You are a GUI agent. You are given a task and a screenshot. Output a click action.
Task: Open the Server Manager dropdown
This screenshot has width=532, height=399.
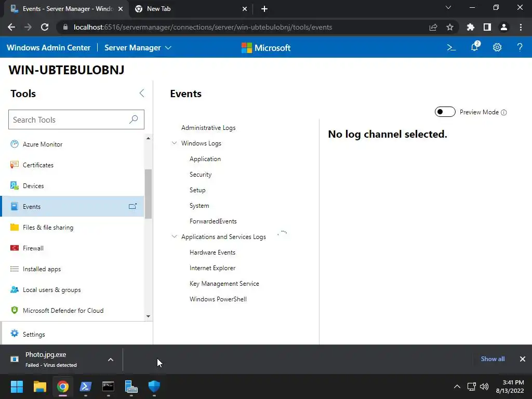[138, 48]
